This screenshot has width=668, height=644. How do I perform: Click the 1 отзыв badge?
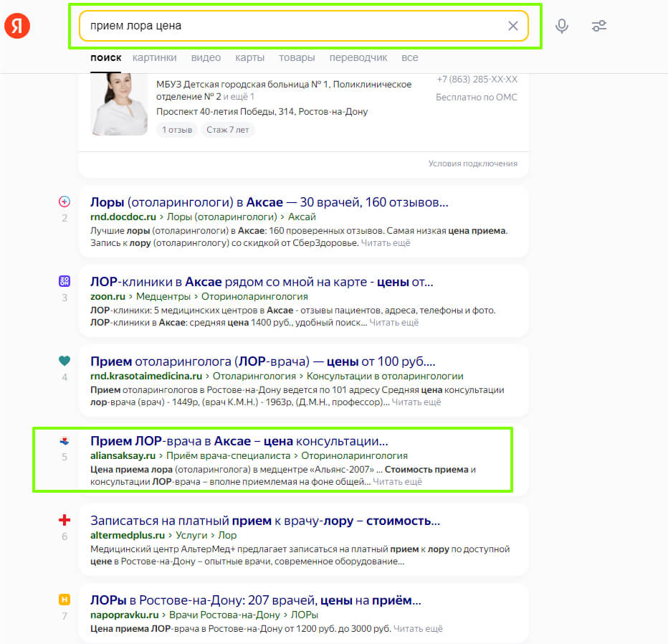tap(177, 130)
